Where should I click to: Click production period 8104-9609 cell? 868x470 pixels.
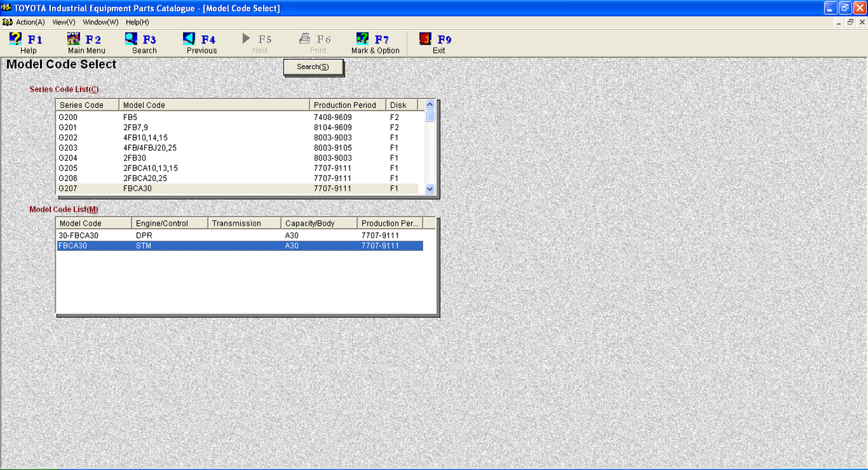[332, 128]
